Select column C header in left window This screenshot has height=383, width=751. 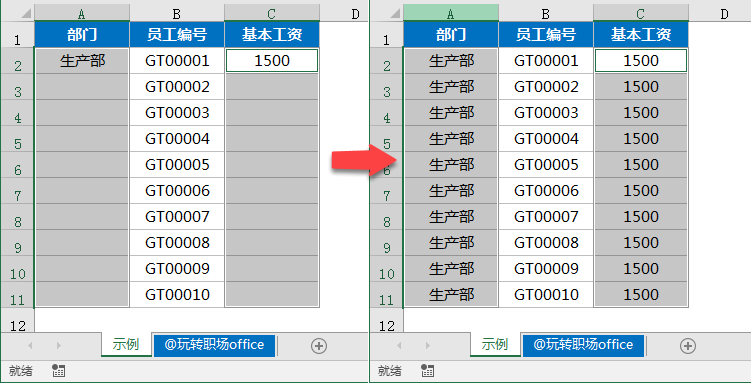pos(272,13)
